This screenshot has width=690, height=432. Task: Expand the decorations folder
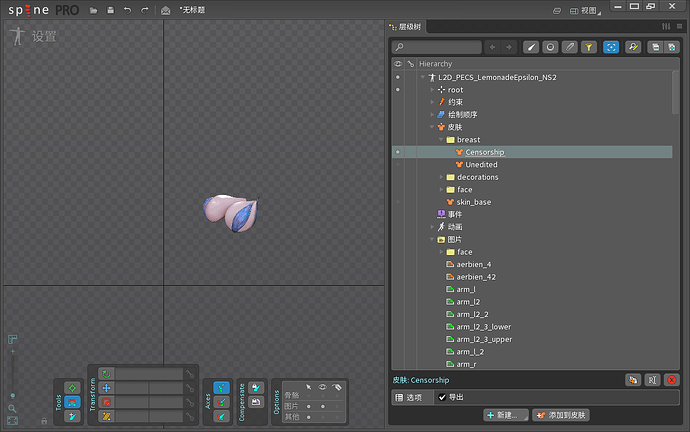point(441,177)
